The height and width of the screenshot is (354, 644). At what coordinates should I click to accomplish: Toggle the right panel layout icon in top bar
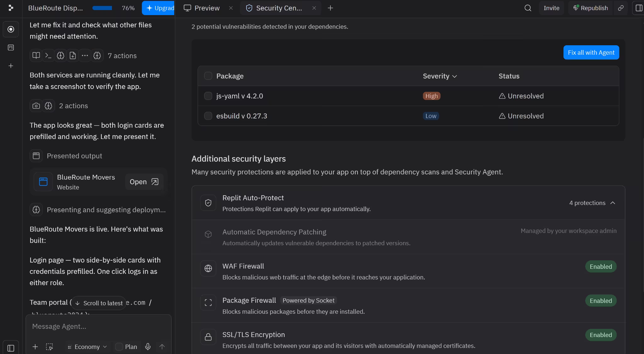(x=638, y=8)
